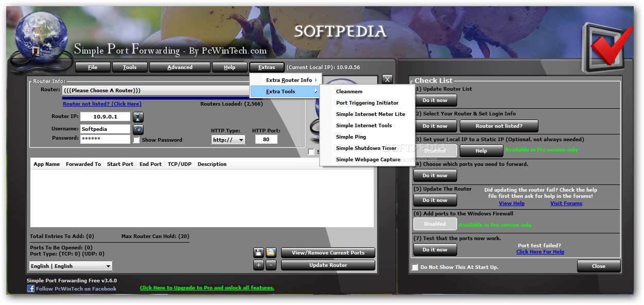Click the Disabled button for Windows Firewall
The width and height of the screenshot is (644, 305).
(435, 224)
